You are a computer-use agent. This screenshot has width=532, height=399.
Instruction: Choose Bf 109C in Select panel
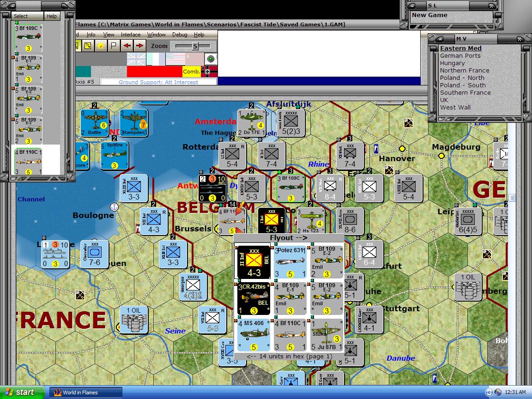pos(29,38)
